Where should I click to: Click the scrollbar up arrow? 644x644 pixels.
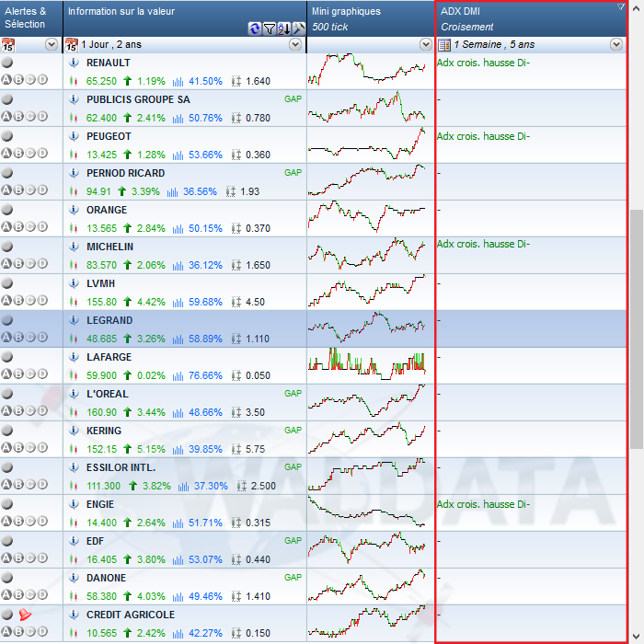(637, 7)
